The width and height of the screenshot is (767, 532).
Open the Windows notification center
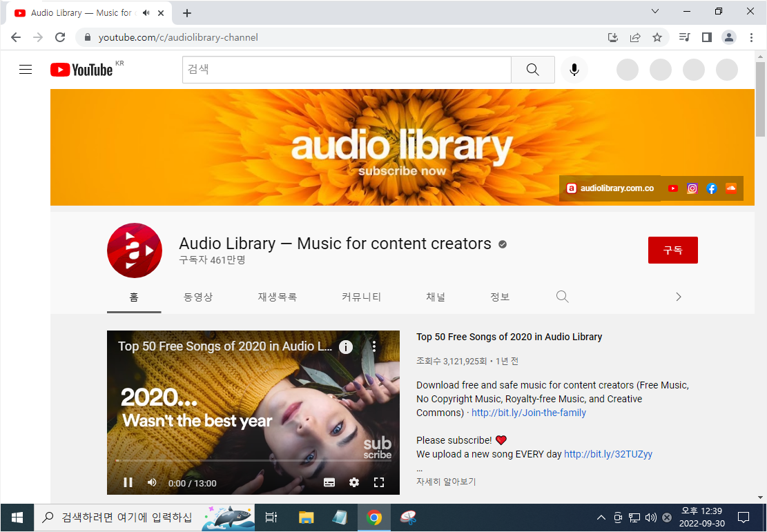(744, 518)
